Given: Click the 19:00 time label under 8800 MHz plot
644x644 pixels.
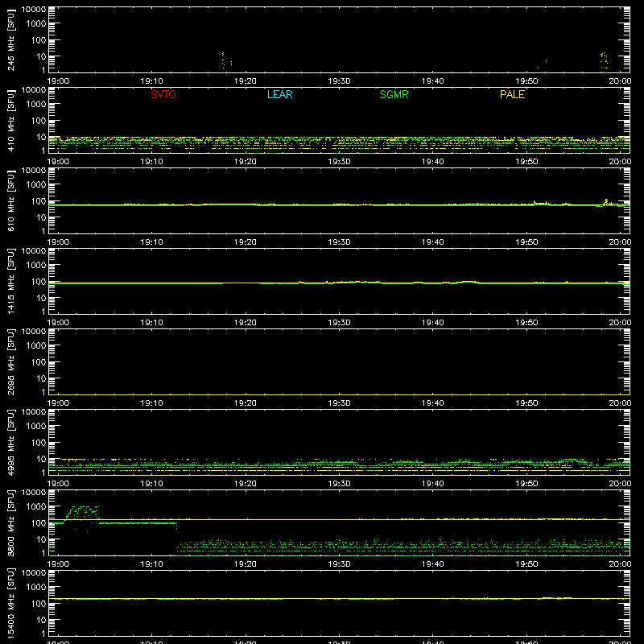Looking at the screenshot, I should (x=58, y=564).
